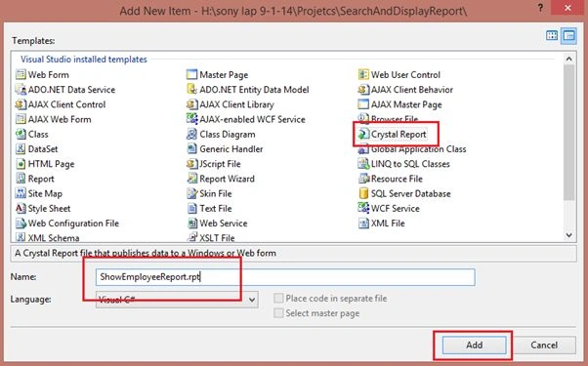Screen dimensions: 588x366
Task: Choose the HTML Page icon
Action: pos(21,164)
